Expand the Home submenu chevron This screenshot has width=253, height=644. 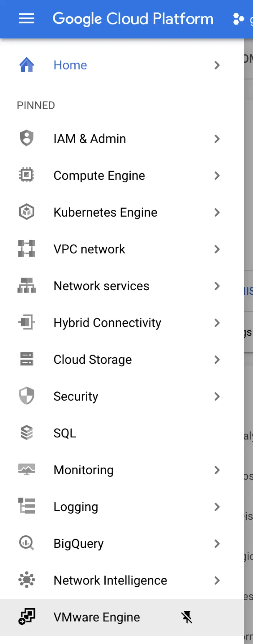217,65
